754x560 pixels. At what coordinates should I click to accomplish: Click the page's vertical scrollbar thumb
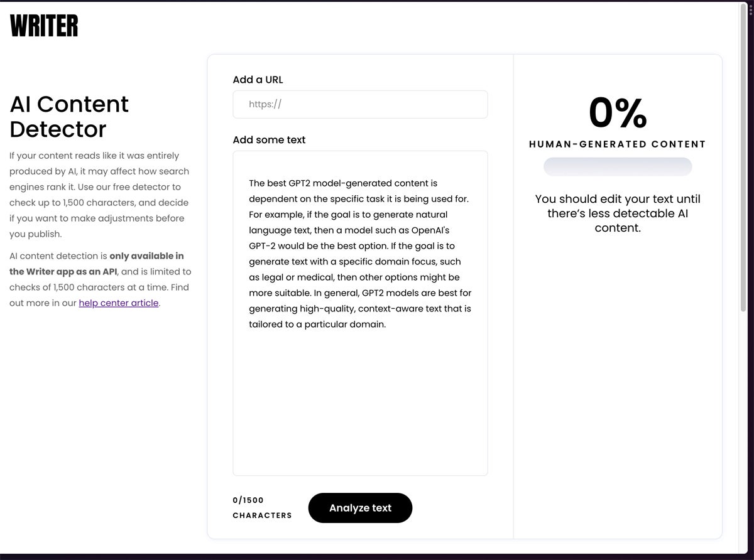(744, 157)
